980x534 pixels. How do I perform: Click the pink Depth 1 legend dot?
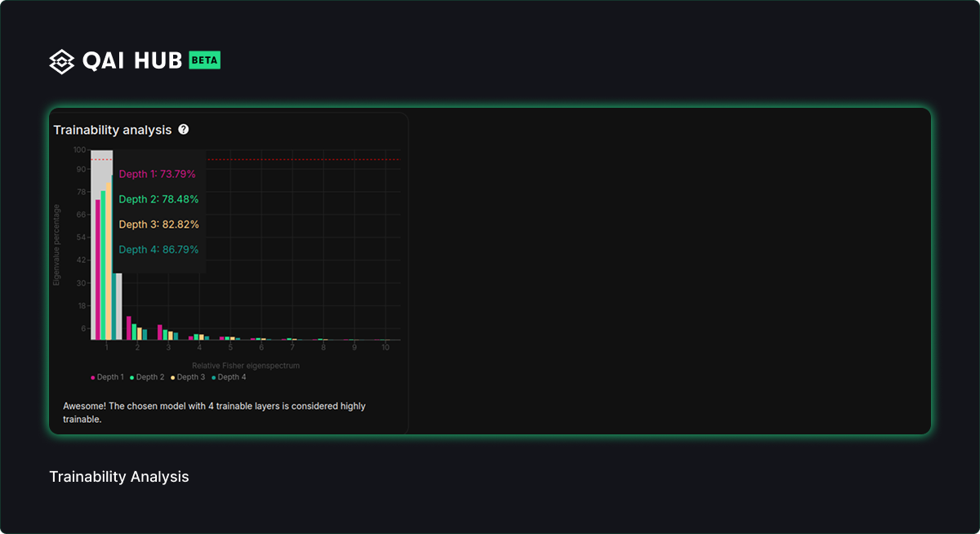(93, 378)
